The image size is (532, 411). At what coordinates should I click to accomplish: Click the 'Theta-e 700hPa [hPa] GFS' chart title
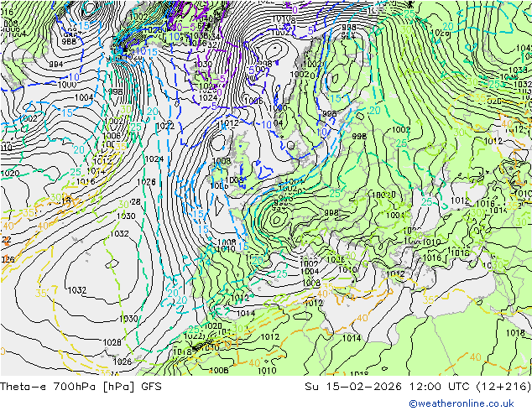(x=81, y=386)
